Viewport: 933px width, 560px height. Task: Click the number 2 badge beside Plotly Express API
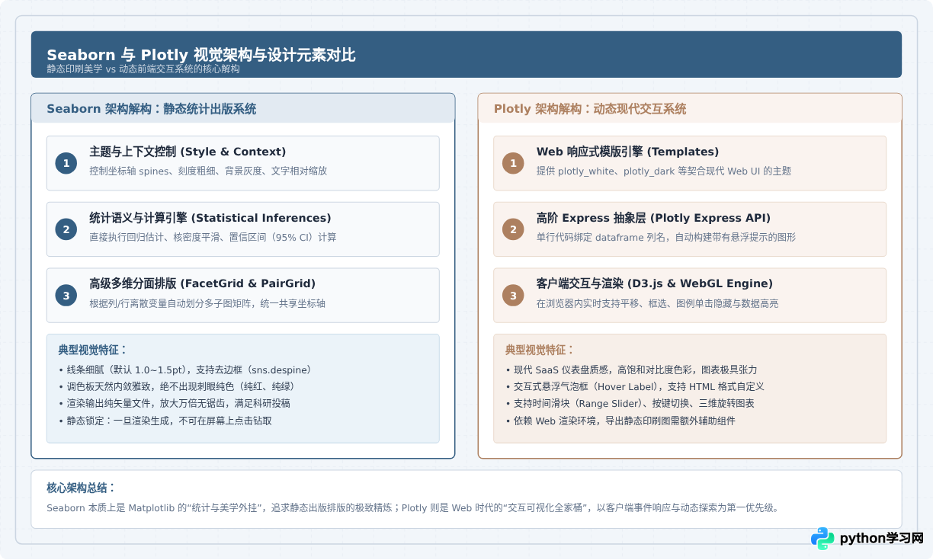click(x=513, y=229)
